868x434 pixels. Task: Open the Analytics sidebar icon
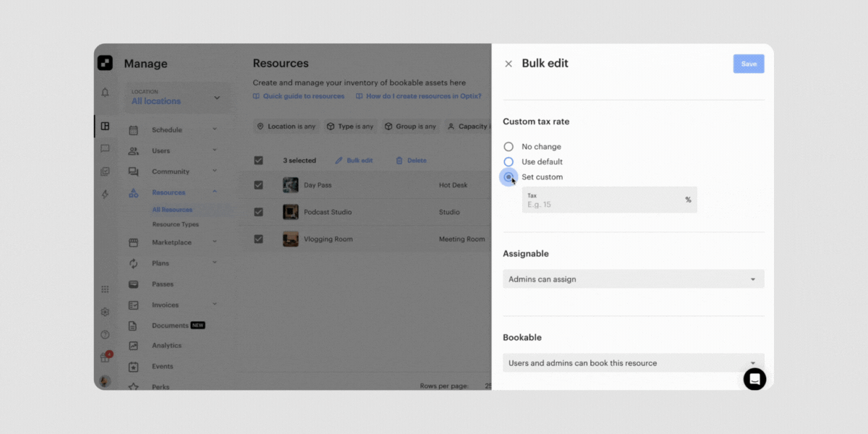point(134,346)
